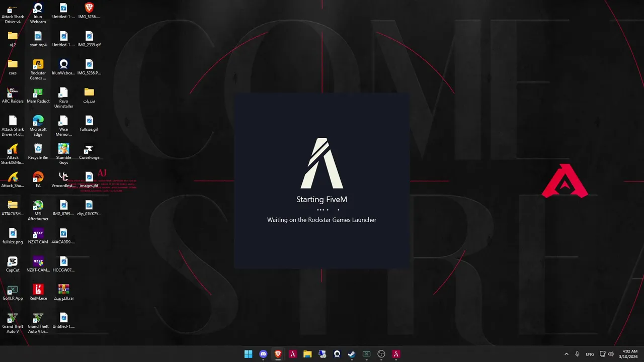Open the rightmost FiveM taskbar icon
644x362 pixels.
point(396,354)
